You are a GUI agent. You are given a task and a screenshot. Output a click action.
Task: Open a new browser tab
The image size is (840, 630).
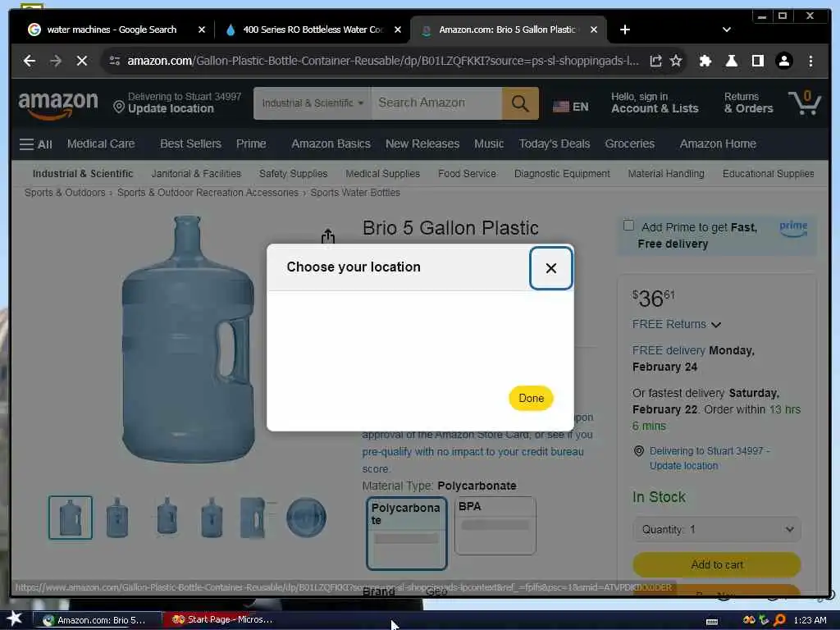(x=624, y=30)
